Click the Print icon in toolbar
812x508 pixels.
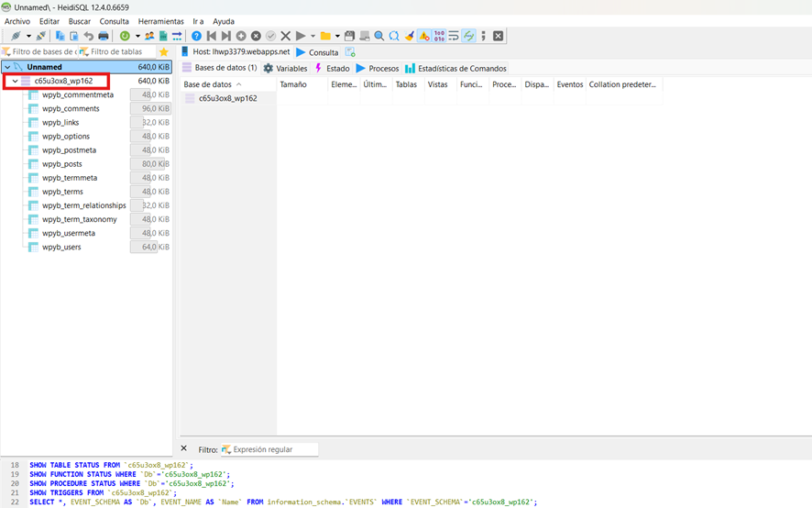coord(103,36)
